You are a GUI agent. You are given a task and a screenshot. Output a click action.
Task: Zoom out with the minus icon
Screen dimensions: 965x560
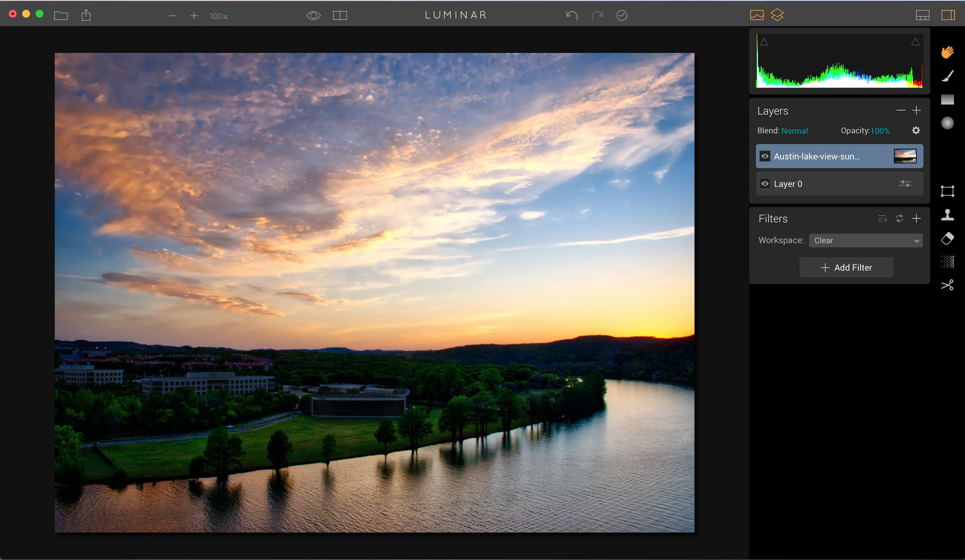173,16
